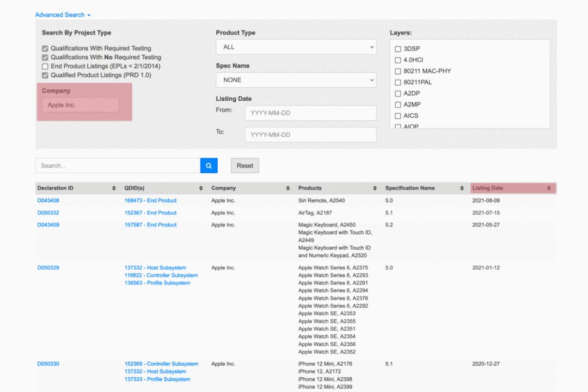Sort table by Specification Name column

462,188
